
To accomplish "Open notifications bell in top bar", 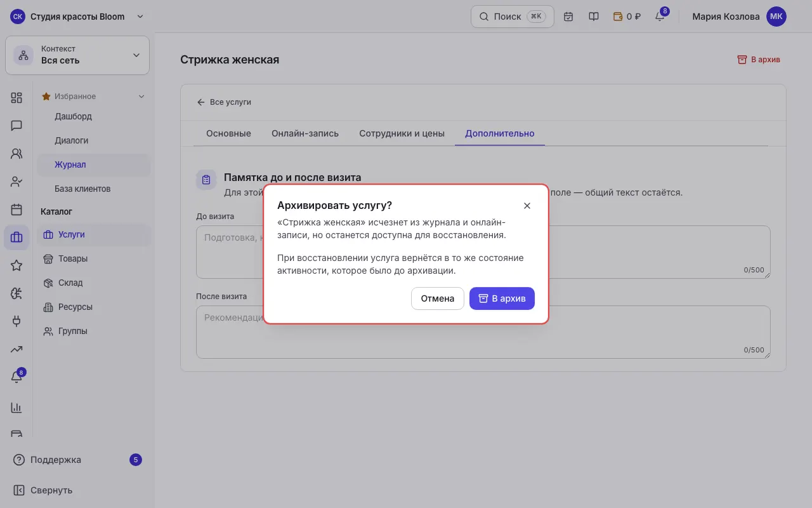I will point(660,17).
